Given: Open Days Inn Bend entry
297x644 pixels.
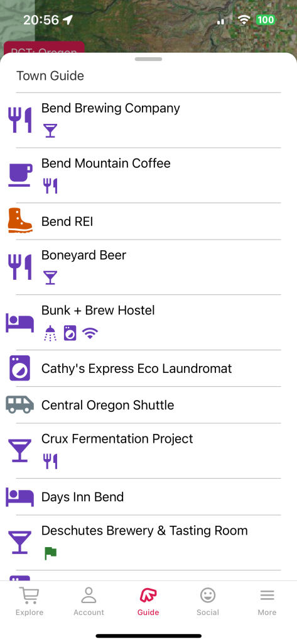Looking at the screenshot, I should [x=148, y=497].
